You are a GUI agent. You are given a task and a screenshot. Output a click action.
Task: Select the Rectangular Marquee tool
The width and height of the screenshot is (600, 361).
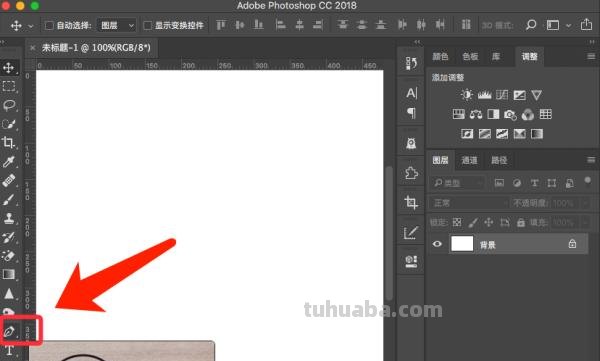(8, 87)
